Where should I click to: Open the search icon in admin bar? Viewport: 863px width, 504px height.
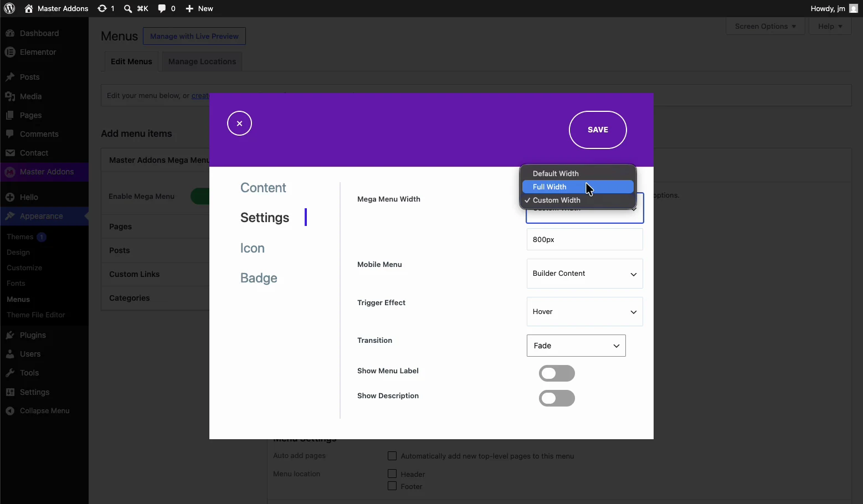(x=128, y=8)
